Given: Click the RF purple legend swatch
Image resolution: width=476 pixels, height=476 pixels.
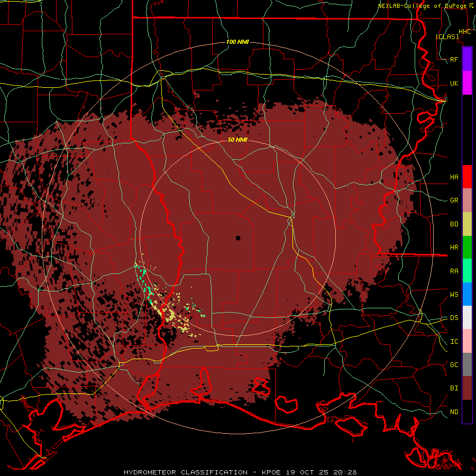Looking at the screenshot, I should point(467,59).
